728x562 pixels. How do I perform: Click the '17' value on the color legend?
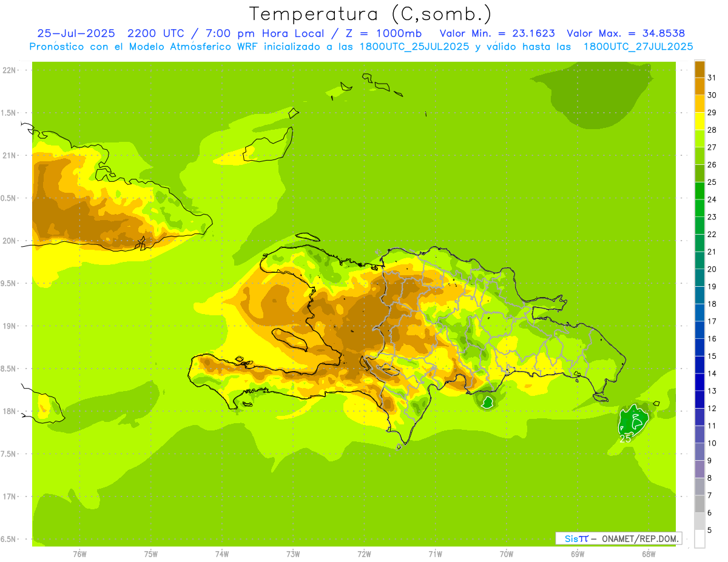click(712, 321)
